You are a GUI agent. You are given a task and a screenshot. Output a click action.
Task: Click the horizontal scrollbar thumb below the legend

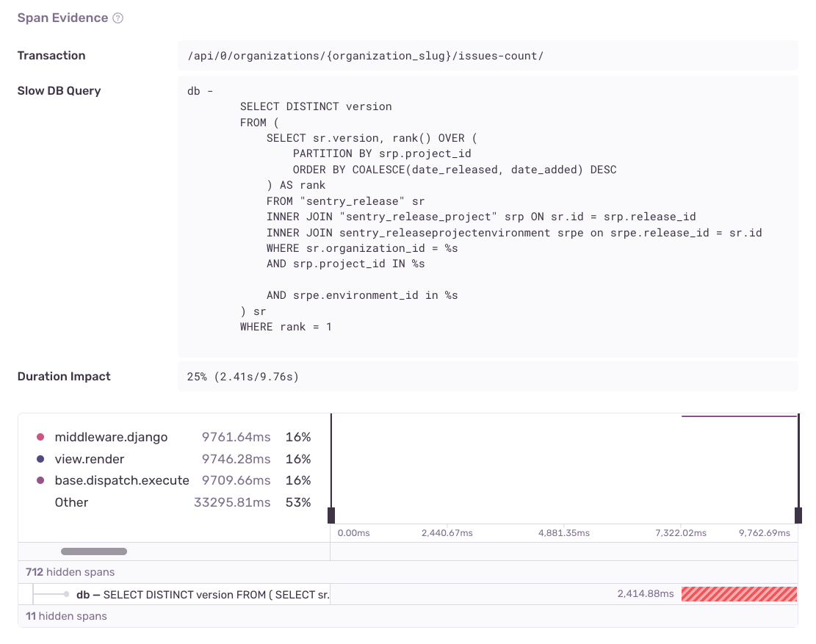[x=93, y=551]
